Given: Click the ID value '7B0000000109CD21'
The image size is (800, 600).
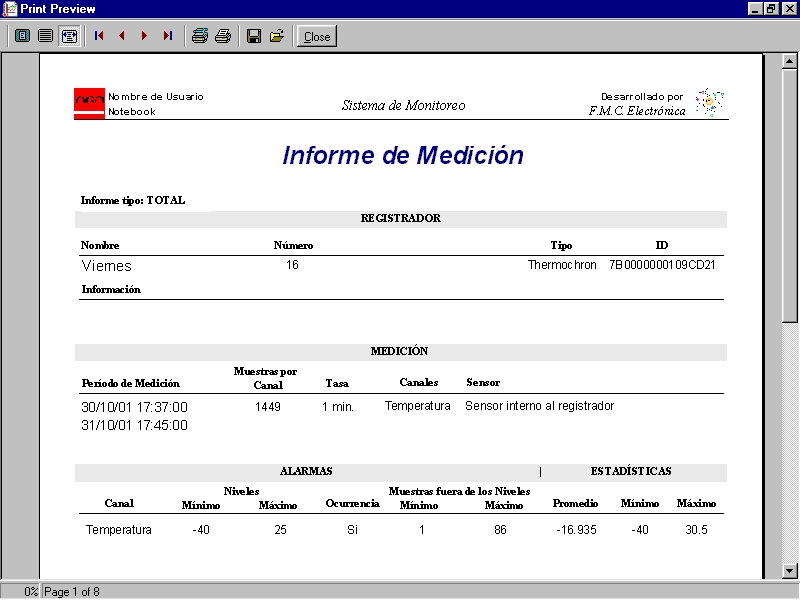Looking at the screenshot, I should click(662, 265).
